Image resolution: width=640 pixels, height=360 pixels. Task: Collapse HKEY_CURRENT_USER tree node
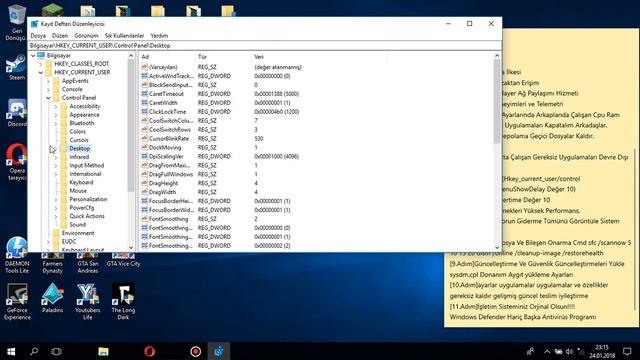[41, 73]
